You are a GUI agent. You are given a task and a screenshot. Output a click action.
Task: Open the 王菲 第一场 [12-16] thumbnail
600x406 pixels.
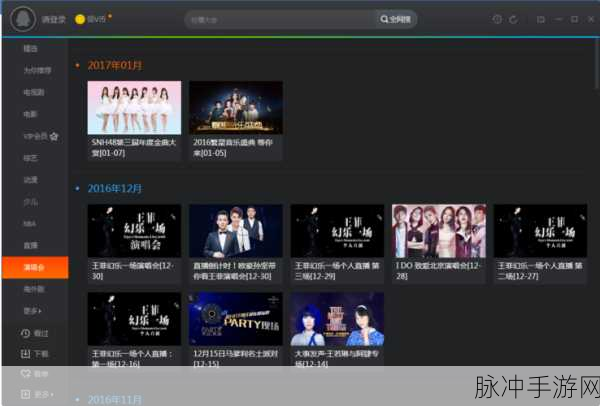click(134, 319)
